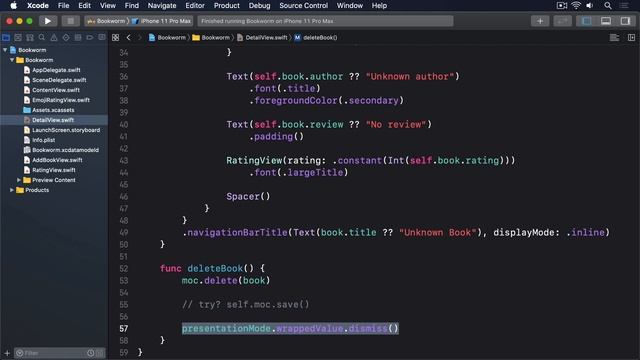Add editor on right
Image resolution: width=640 pixels, height=360 pixels.
[x=631, y=38]
